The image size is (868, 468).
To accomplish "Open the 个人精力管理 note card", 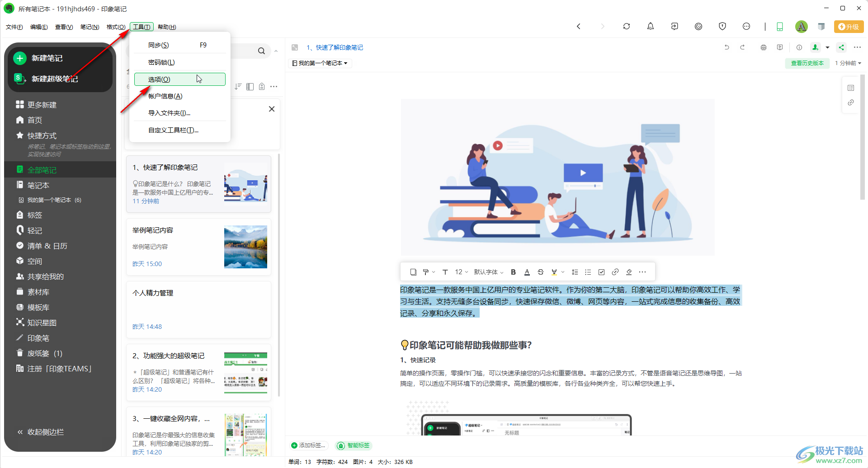I will click(199, 310).
